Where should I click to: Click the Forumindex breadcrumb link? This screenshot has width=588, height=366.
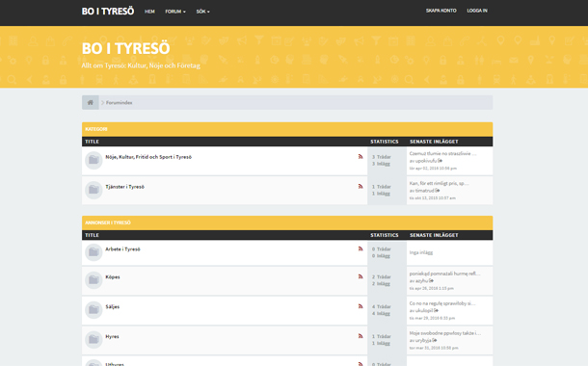pyautogui.click(x=120, y=103)
